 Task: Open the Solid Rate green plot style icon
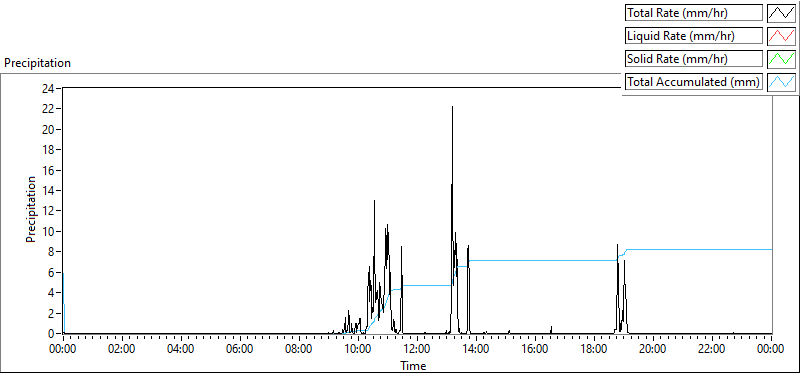click(781, 59)
